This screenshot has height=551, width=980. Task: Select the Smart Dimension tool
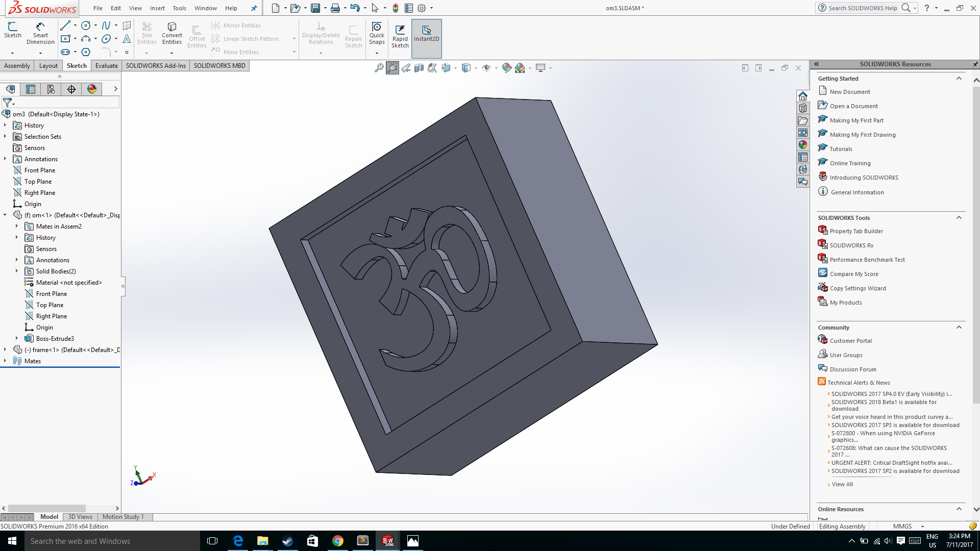coord(40,33)
